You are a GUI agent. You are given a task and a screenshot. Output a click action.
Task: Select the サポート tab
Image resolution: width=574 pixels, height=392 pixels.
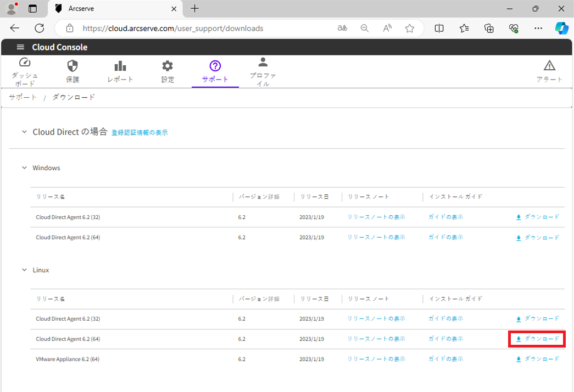(215, 71)
